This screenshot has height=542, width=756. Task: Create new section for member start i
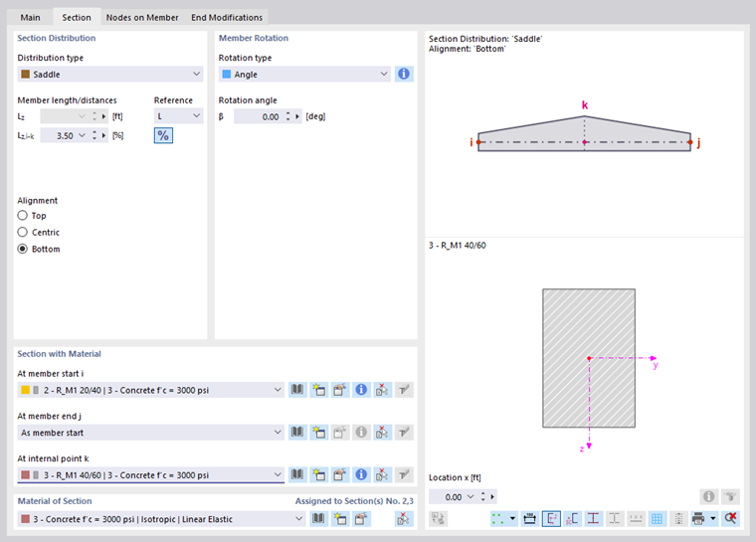pos(318,390)
